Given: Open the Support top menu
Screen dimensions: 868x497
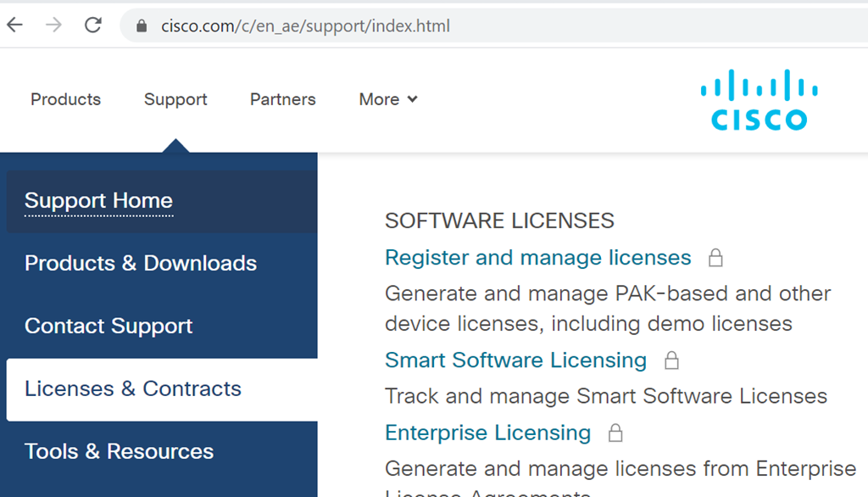Looking at the screenshot, I should [x=175, y=99].
